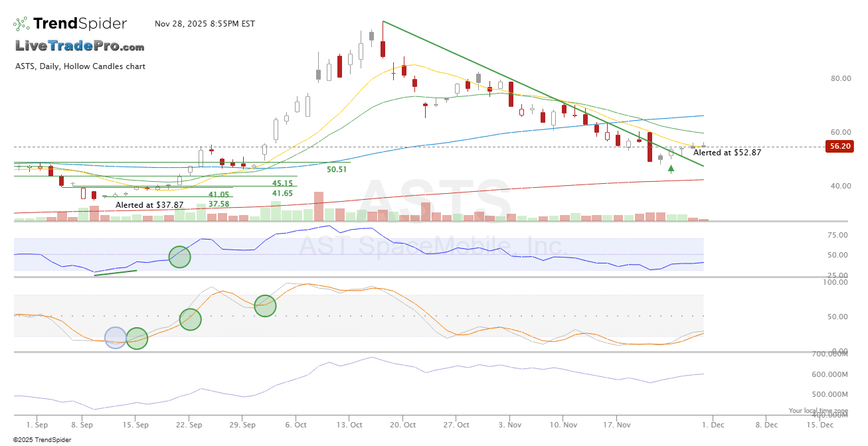Click the 'Your local time zone' text

818,411
